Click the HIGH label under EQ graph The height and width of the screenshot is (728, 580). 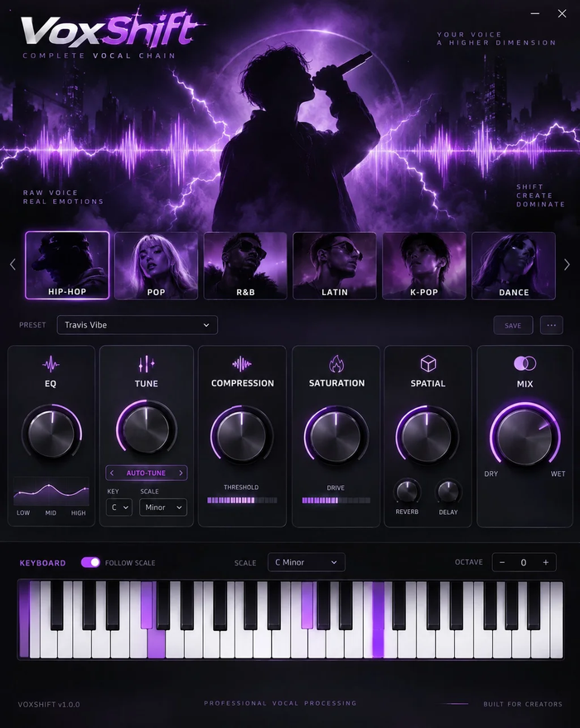coord(79,512)
